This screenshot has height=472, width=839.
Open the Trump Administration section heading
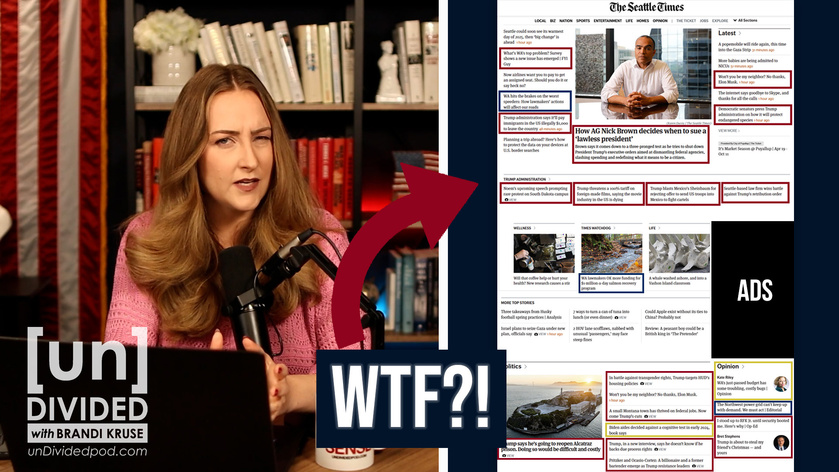524,179
